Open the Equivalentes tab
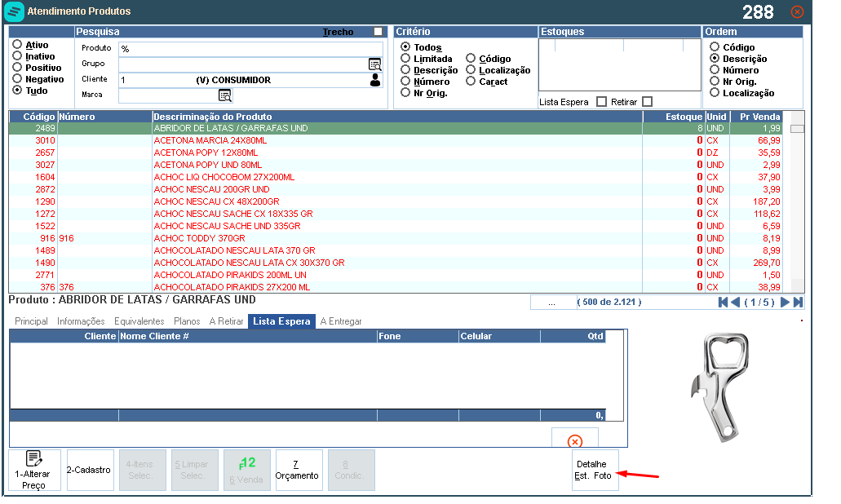This screenshot has height=504, width=841. 139,321
